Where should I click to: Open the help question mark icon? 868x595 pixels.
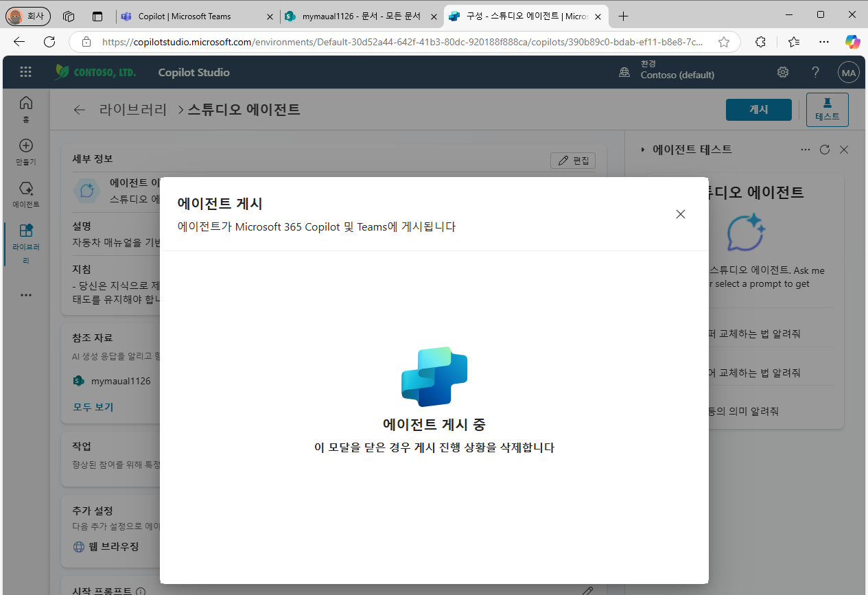click(x=815, y=72)
